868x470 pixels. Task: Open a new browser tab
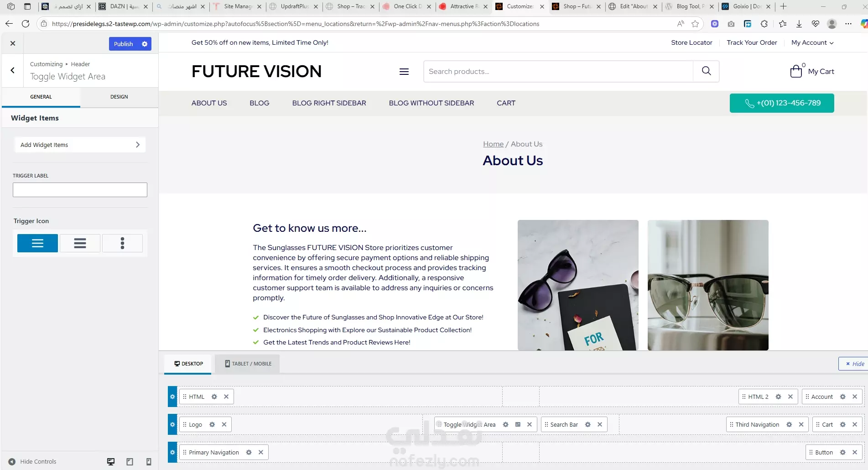(x=783, y=6)
